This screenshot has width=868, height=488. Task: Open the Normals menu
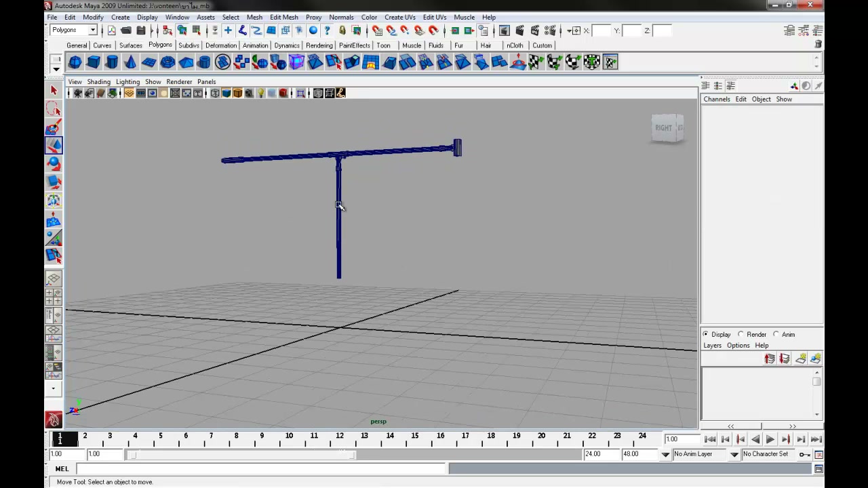[341, 17]
